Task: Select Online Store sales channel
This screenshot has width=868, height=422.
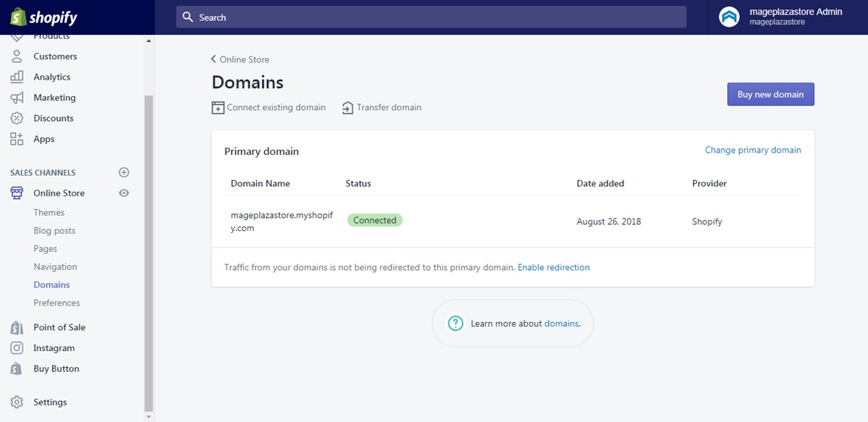Action: (x=59, y=193)
